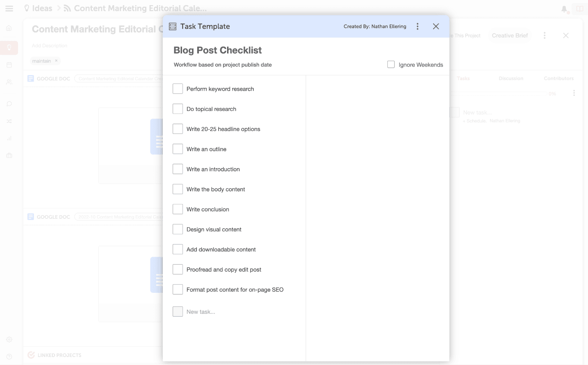Select the ReQueue shuffle icon in the sidebar
Viewport: 588px width, 365px height.
tap(9, 121)
